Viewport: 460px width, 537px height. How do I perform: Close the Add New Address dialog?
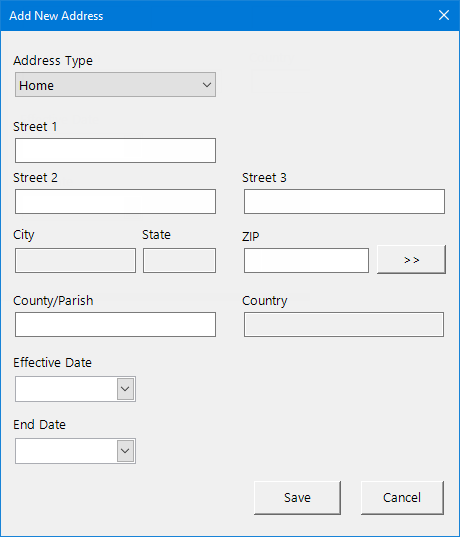click(444, 15)
